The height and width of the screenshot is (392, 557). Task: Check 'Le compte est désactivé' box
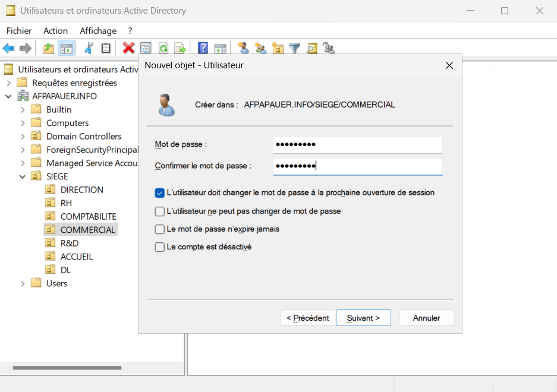click(x=159, y=247)
